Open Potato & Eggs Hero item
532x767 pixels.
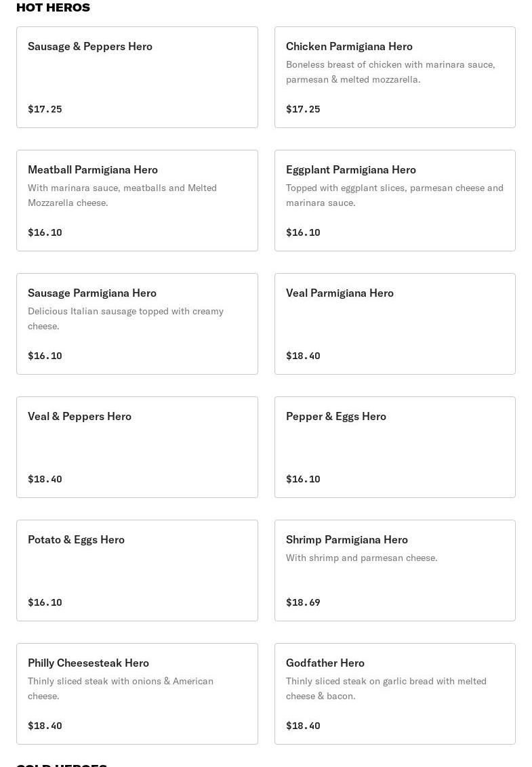pyautogui.click(x=137, y=571)
